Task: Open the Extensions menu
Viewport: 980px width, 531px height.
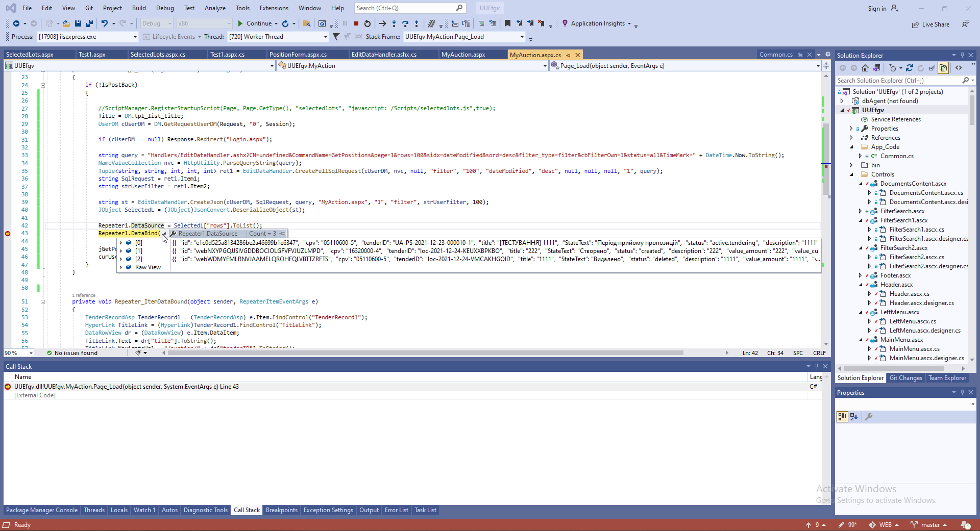Action: [274, 8]
